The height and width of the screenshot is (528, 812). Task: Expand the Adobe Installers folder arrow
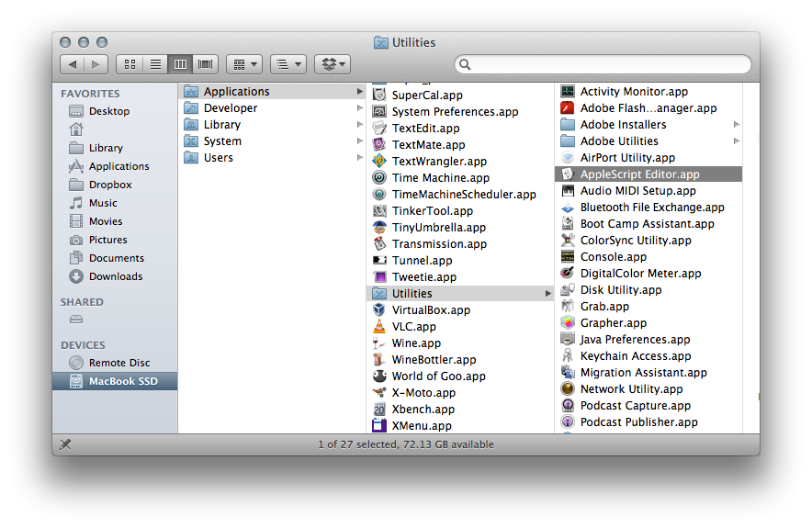737,125
